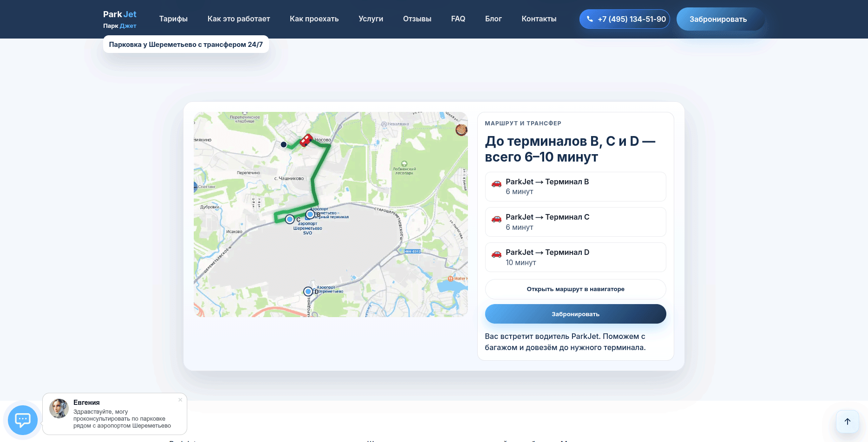Click the lower Terminal D map marker
Screen dimensions: 868x442
pyautogui.click(x=308, y=292)
